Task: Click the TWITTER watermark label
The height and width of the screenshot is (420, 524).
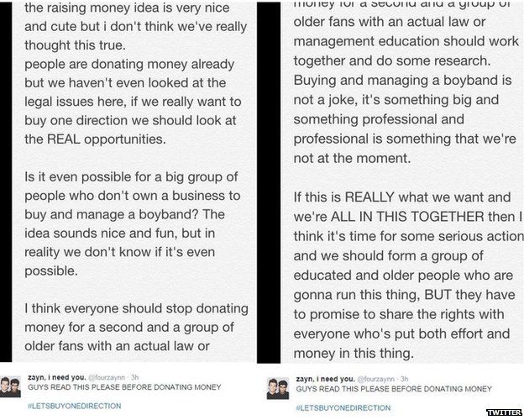Action: pyautogui.click(x=503, y=412)
